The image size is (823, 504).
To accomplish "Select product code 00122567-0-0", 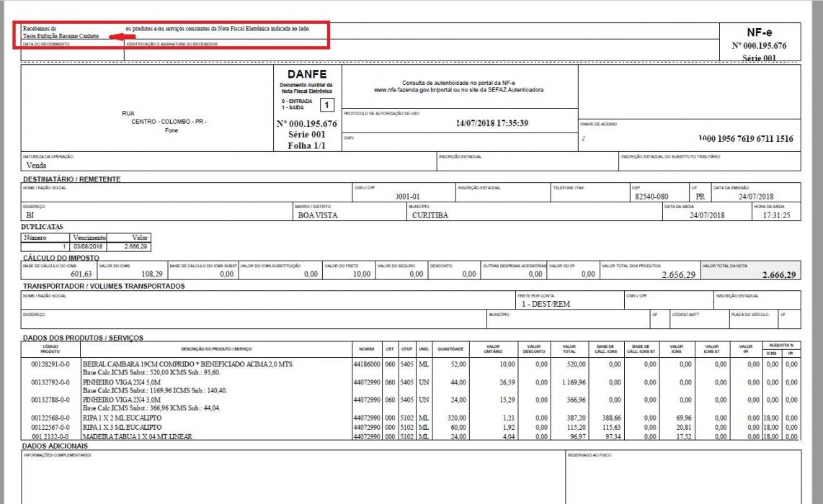I will tap(50, 428).
